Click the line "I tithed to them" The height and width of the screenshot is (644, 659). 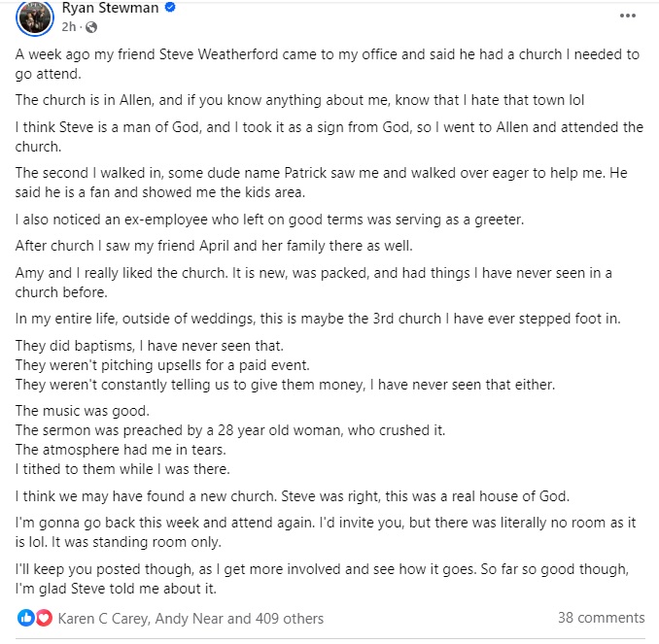point(122,469)
